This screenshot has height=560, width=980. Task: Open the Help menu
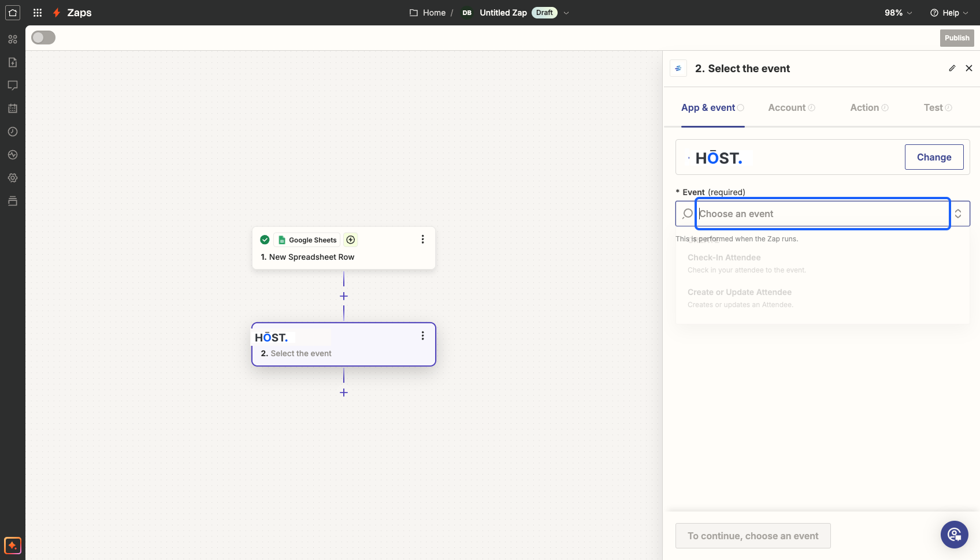pyautogui.click(x=949, y=13)
